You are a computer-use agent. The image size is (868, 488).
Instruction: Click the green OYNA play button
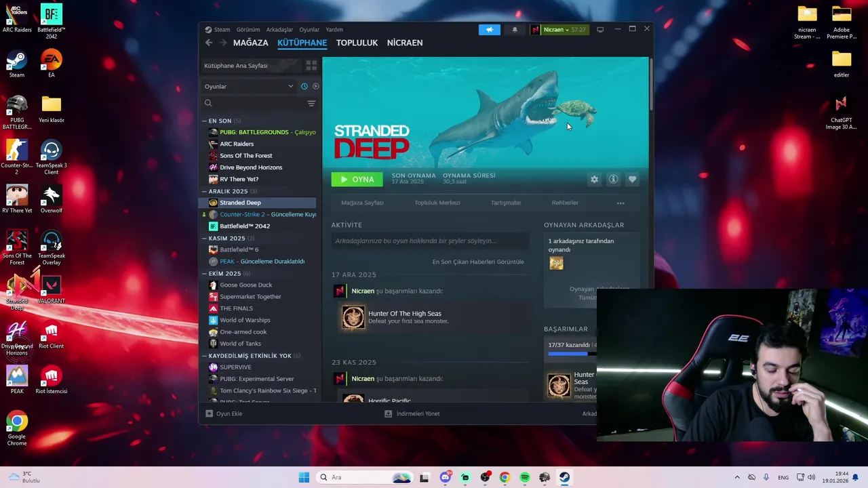tap(357, 180)
